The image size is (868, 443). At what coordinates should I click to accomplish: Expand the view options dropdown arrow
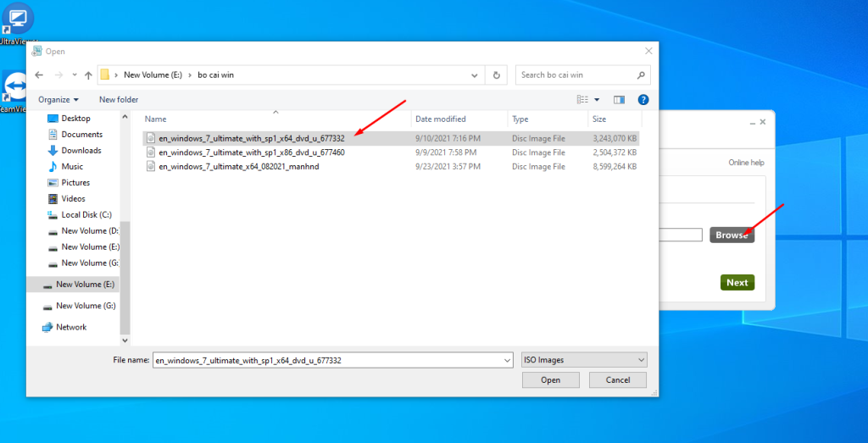(597, 99)
